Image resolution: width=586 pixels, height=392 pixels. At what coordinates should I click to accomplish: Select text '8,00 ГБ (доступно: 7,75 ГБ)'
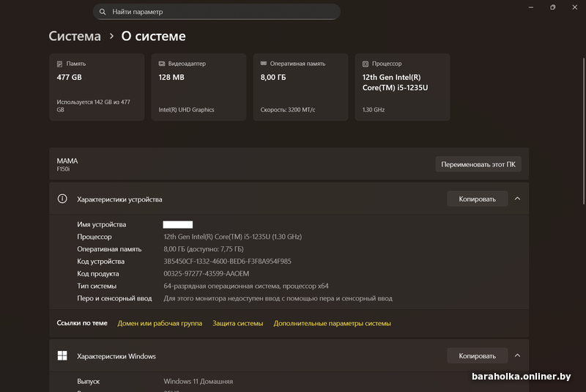click(x=204, y=249)
